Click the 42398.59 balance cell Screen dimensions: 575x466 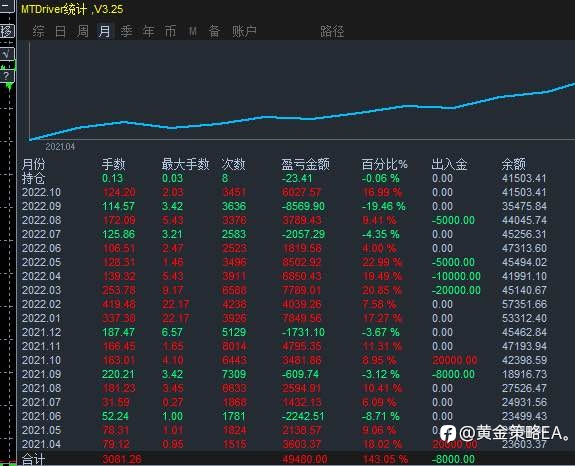point(524,360)
